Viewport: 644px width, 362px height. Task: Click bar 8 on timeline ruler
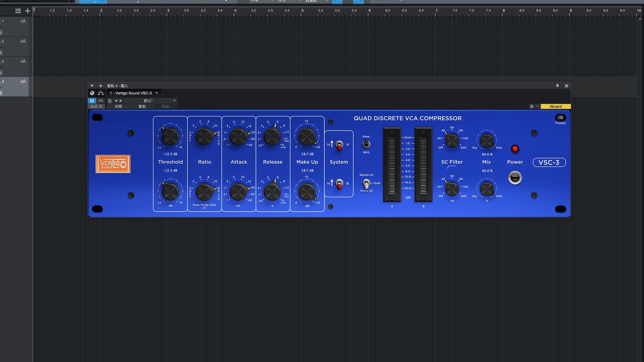point(504,10)
